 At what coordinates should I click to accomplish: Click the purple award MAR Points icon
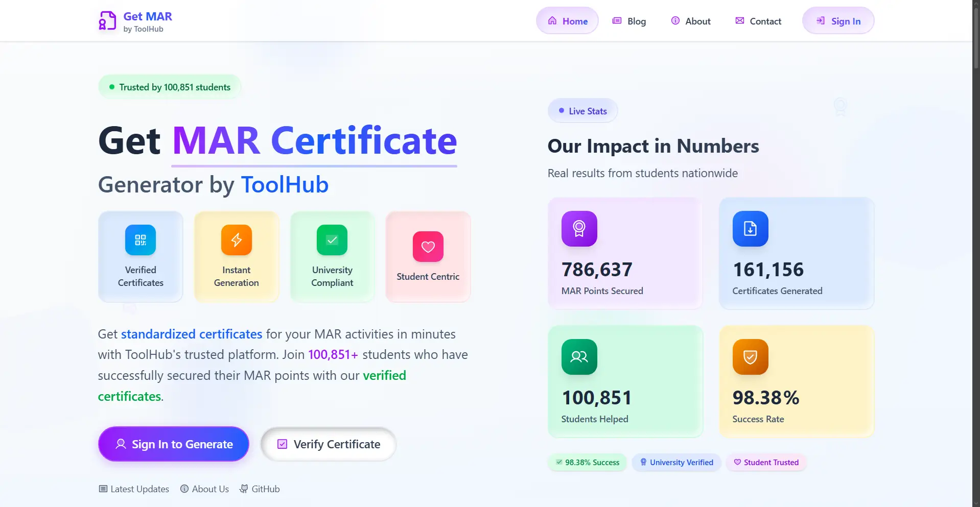coord(579,229)
